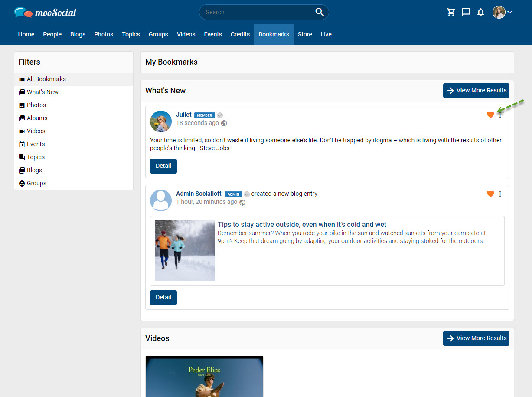
Task: Click the verified badge next to Juliet
Action: pyautogui.click(x=220, y=115)
